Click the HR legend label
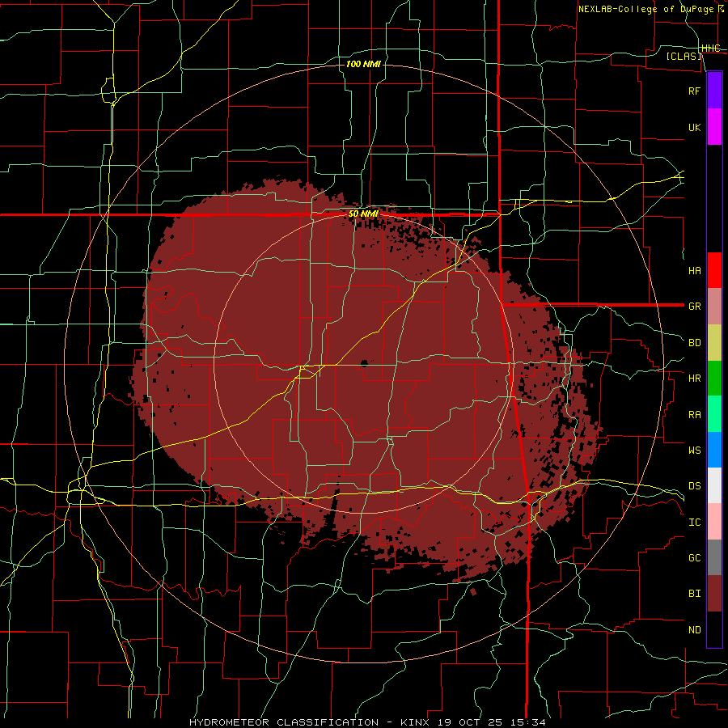 tap(694, 379)
